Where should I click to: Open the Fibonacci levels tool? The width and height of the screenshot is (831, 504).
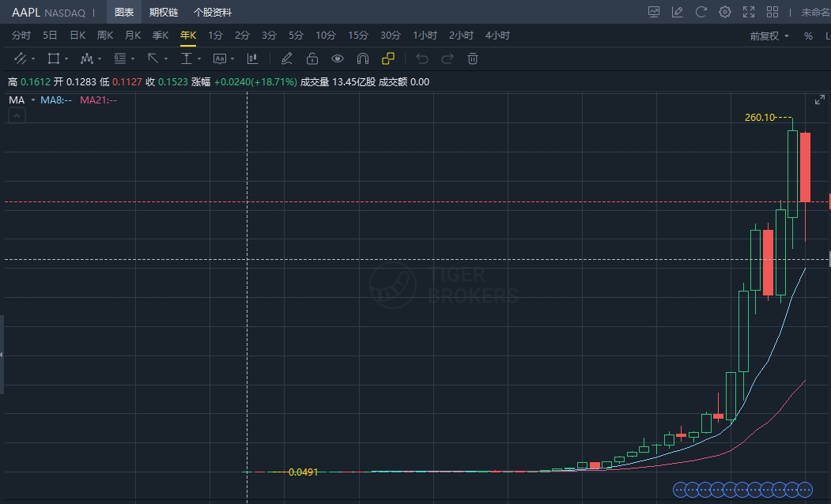[x=119, y=58]
